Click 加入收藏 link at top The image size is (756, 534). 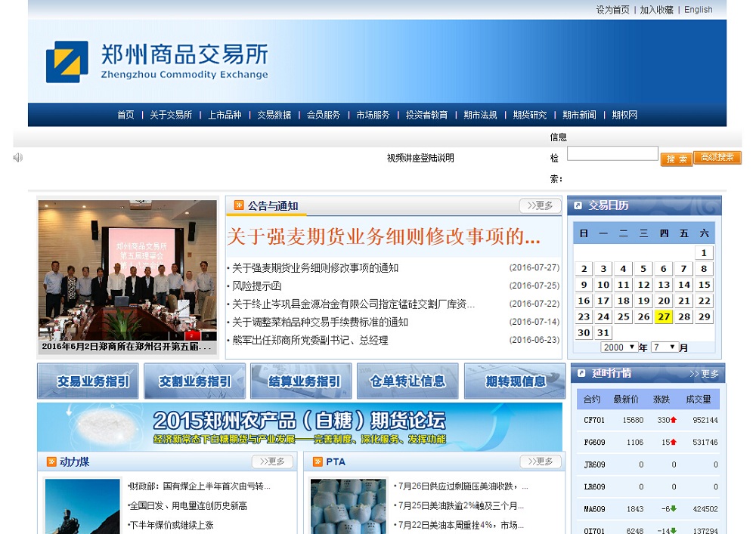656,10
